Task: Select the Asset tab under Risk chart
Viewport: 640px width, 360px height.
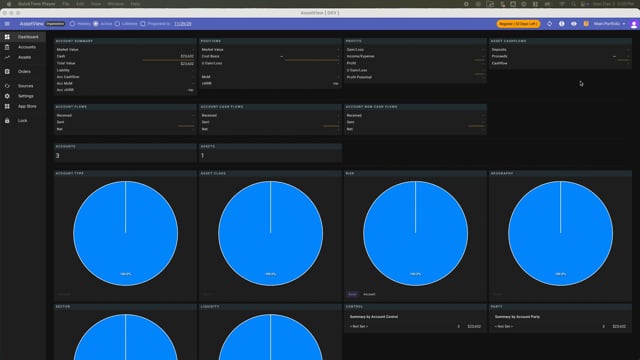Action: [x=352, y=294]
